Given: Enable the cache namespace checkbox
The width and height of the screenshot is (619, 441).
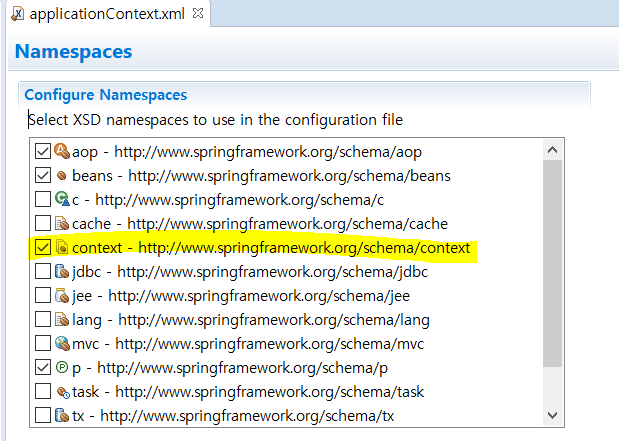Looking at the screenshot, I should click(43, 223).
